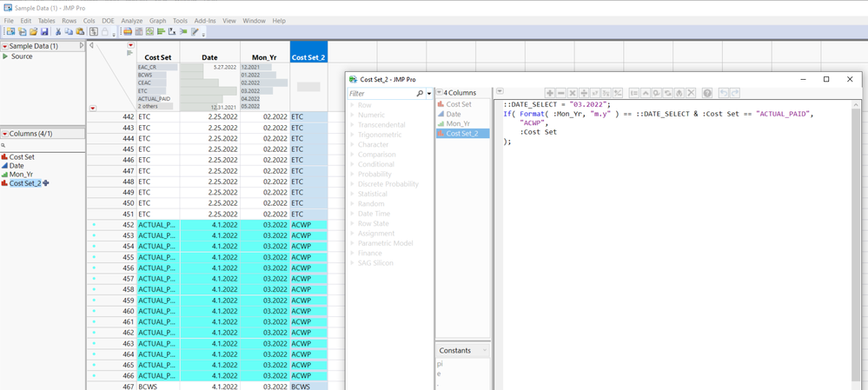The image size is (868, 390).
Task: Click the Cut scissors icon
Action: tap(58, 32)
